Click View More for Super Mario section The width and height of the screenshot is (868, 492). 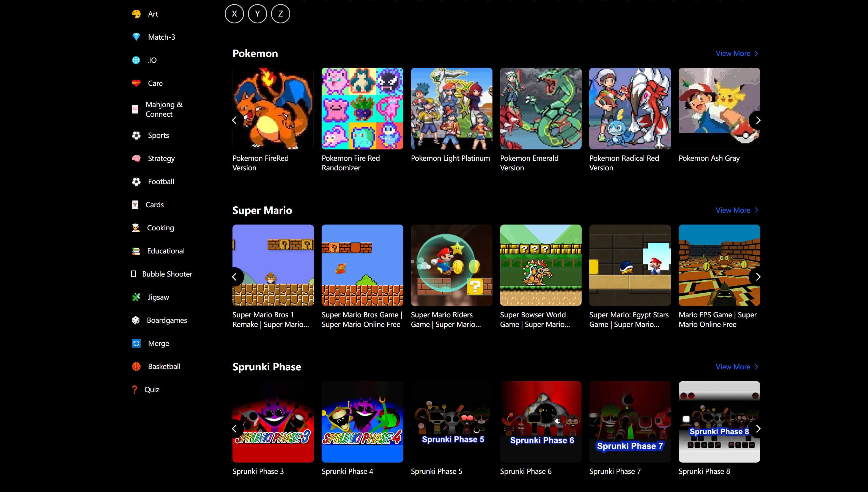tap(737, 210)
